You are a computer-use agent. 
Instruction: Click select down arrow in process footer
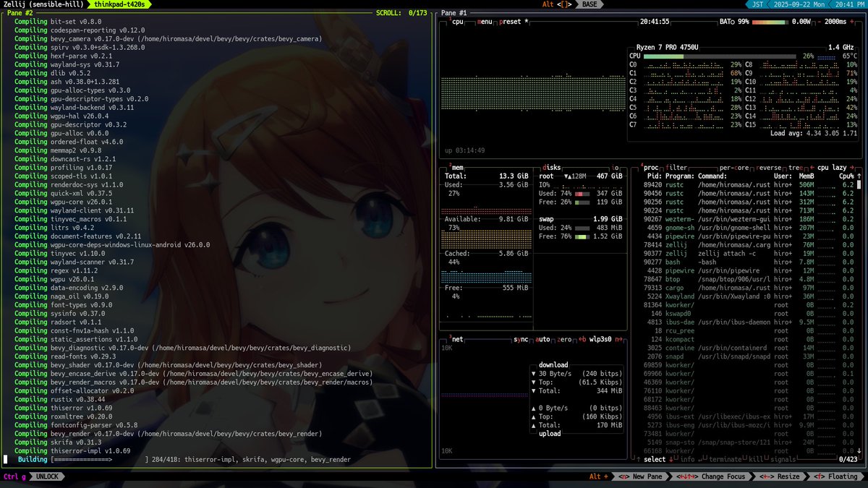point(671,460)
